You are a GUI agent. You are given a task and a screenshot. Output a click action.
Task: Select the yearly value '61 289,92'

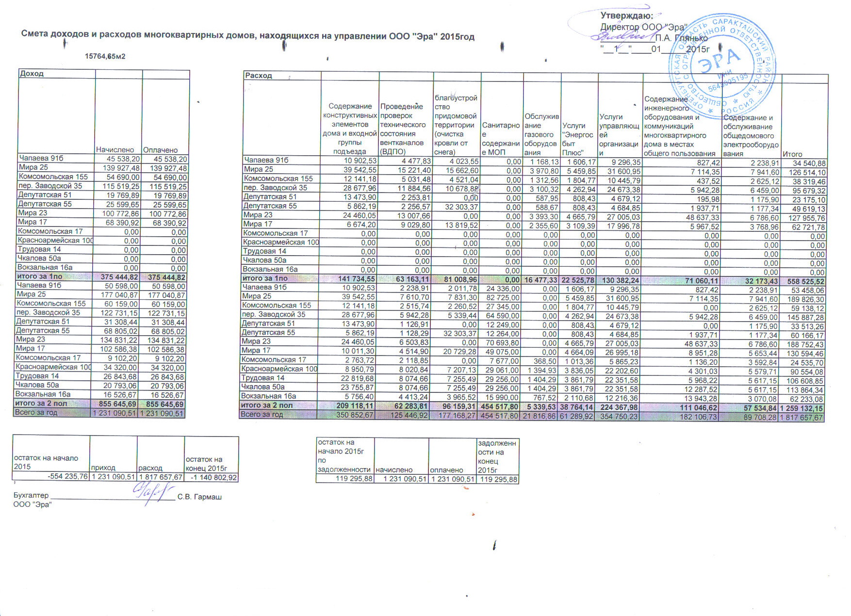[577, 417]
